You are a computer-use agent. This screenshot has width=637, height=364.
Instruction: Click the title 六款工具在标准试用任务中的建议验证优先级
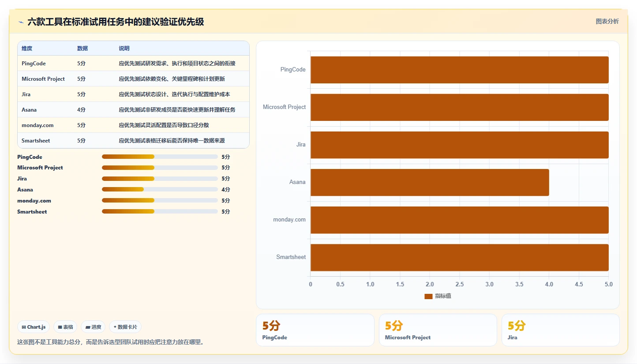[116, 22]
